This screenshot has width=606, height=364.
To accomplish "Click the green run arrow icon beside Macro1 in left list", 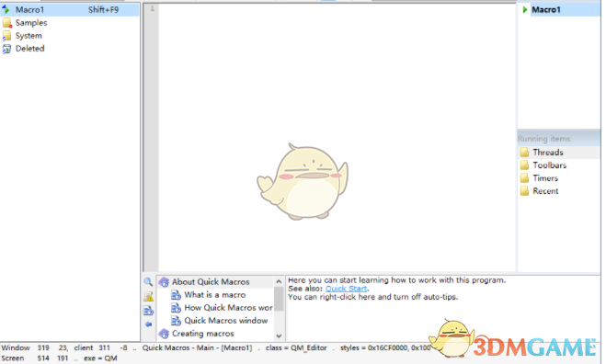I will 6,10.
